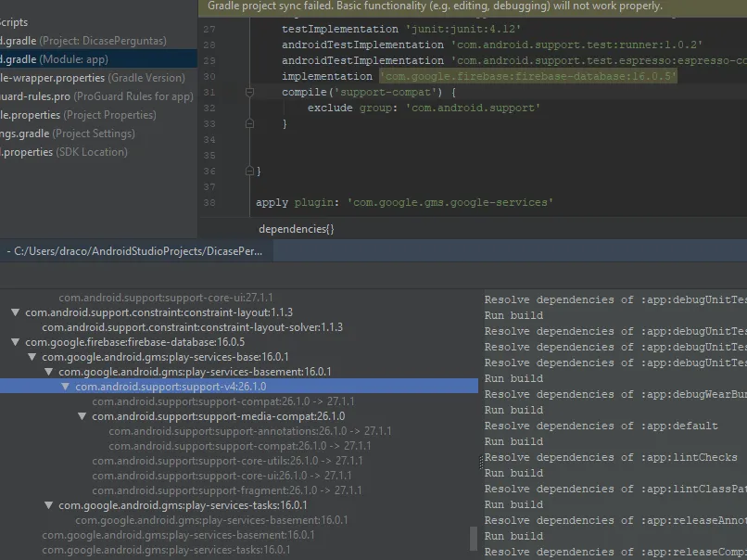747x560 pixels.
Task: Click the fold end marker at line 36
Action: click(249, 171)
